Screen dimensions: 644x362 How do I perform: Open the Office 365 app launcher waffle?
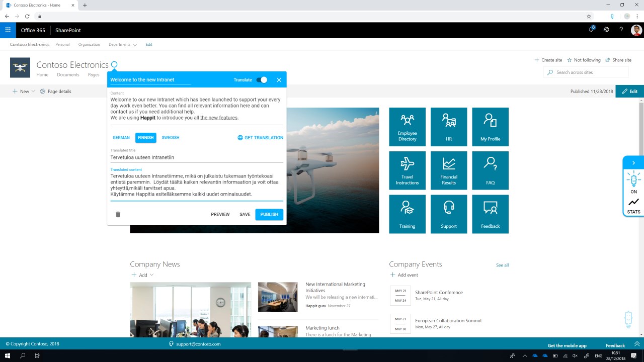pyautogui.click(x=8, y=30)
